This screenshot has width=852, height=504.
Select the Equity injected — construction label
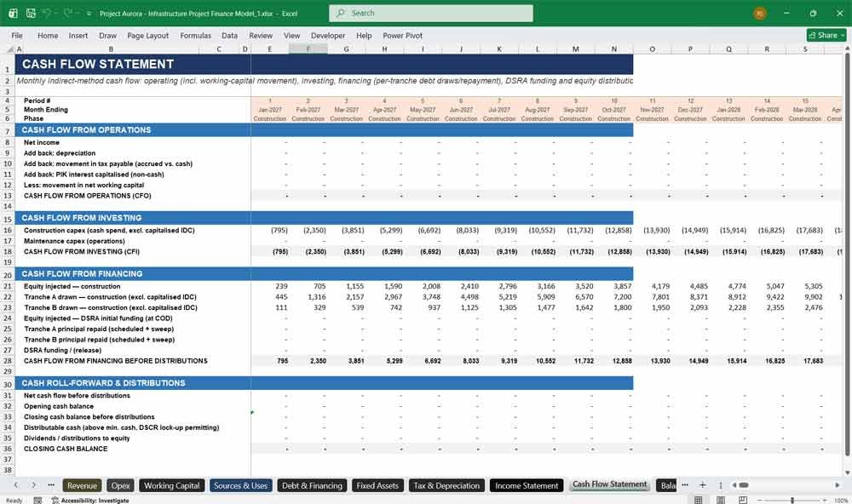(x=72, y=286)
